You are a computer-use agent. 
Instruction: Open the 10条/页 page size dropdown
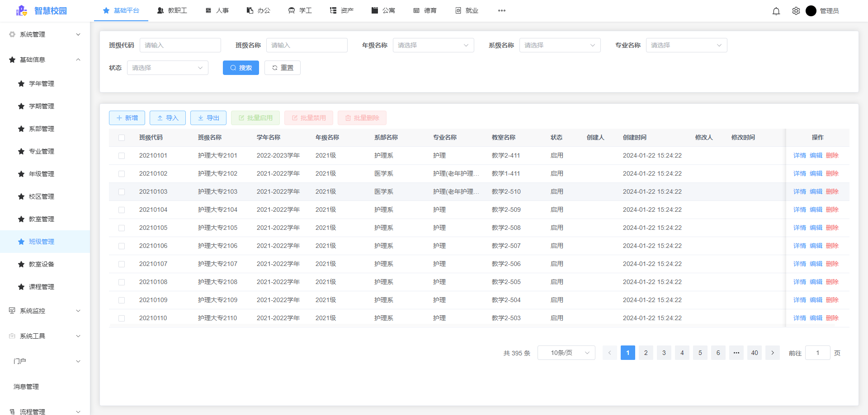click(x=566, y=353)
